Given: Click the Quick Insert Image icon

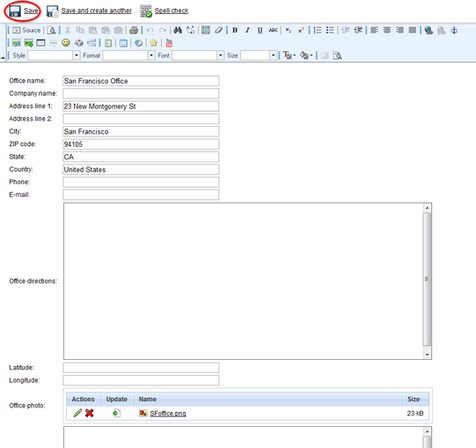Looking at the screenshot, I should (28, 43).
